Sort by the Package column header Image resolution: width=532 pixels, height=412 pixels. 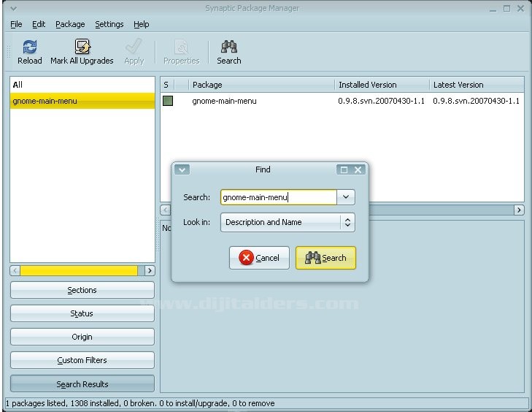click(x=261, y=85)
